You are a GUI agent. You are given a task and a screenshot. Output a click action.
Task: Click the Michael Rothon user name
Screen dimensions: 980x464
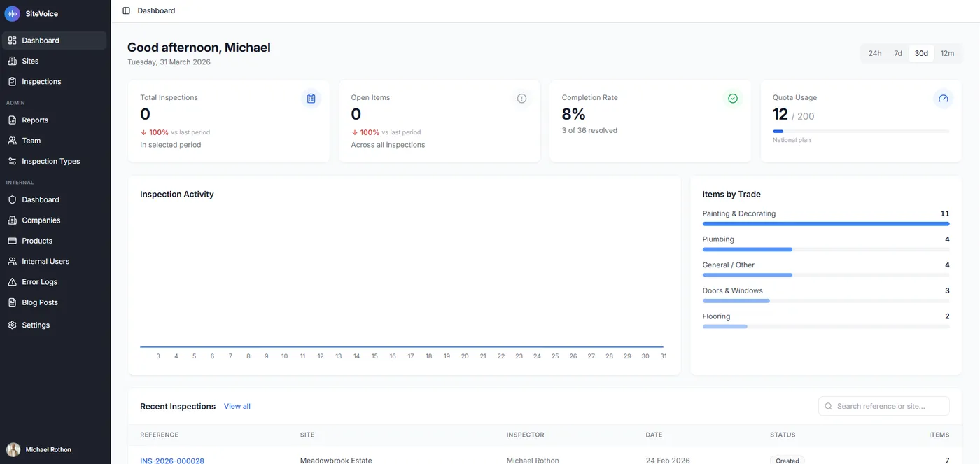pos(48,449)
